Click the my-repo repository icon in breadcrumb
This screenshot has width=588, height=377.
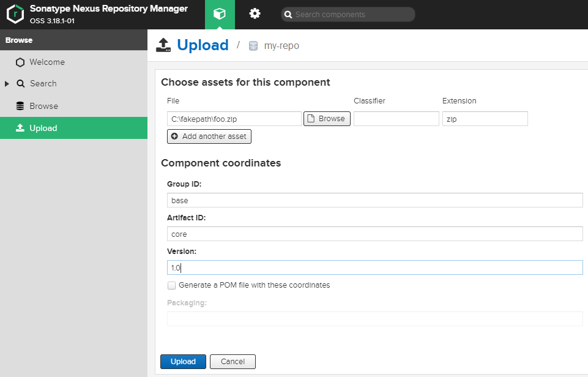pyautogui.click(x=253, y=45)
